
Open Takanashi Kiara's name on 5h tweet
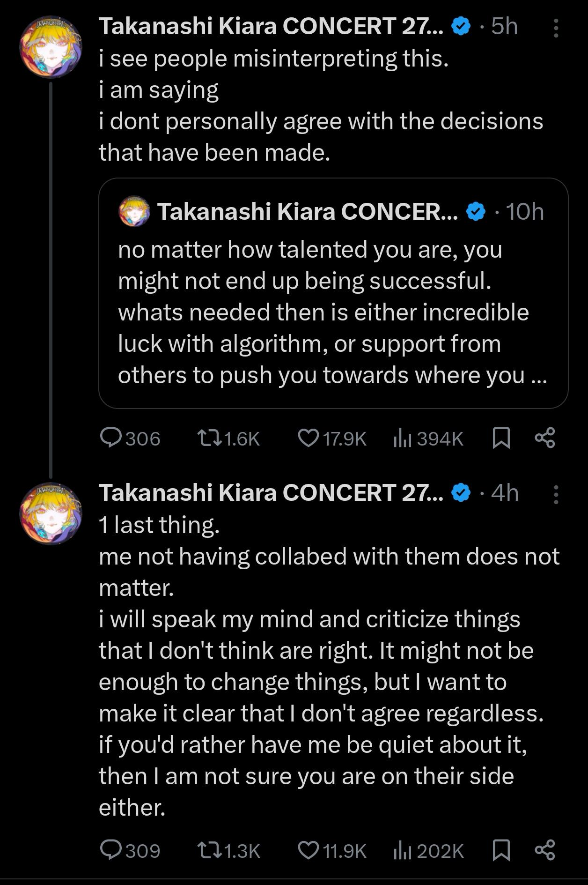(x=271, y=26)
